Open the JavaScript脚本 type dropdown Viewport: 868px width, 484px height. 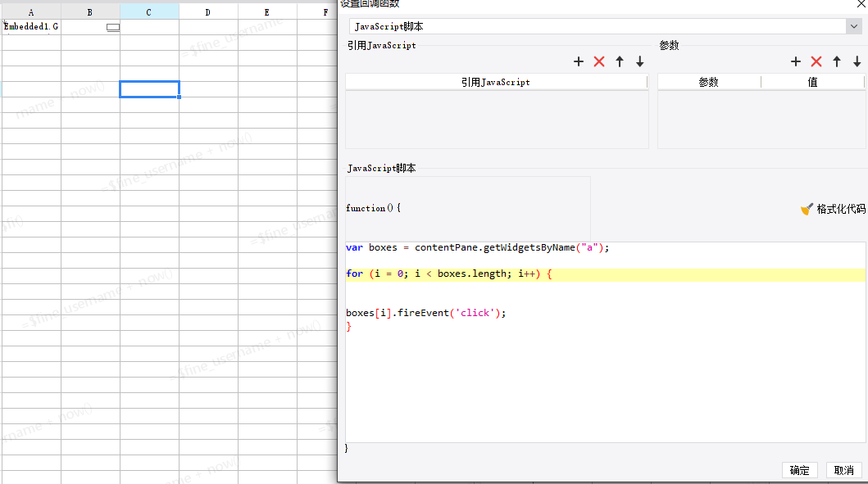point(853,26)
